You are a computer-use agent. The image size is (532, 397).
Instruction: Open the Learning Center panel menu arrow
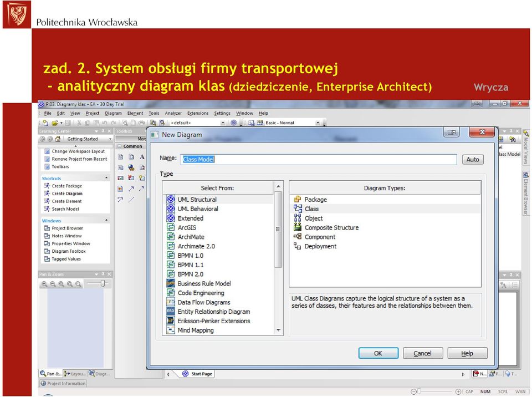(96, 131)
